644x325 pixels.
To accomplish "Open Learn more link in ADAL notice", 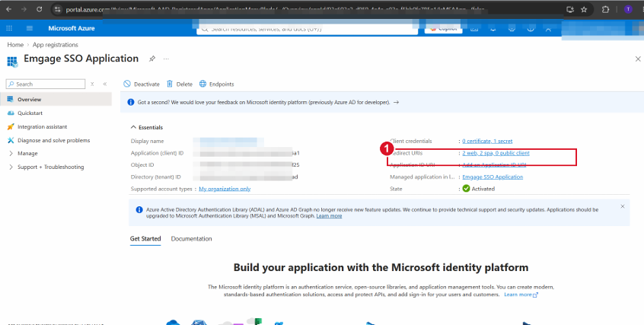I will [329, 215].
